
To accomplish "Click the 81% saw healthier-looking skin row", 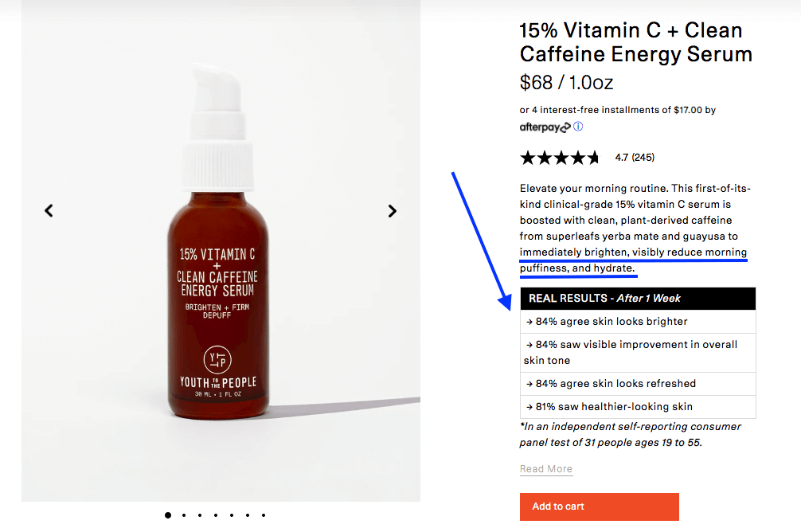I will pyautogui.click(x=638, y=407).
